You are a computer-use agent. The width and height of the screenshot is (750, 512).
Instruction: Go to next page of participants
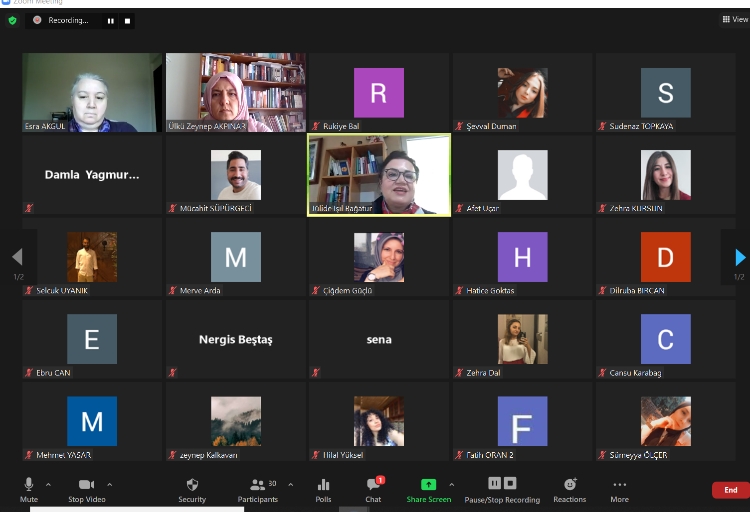tap(740, 257)
